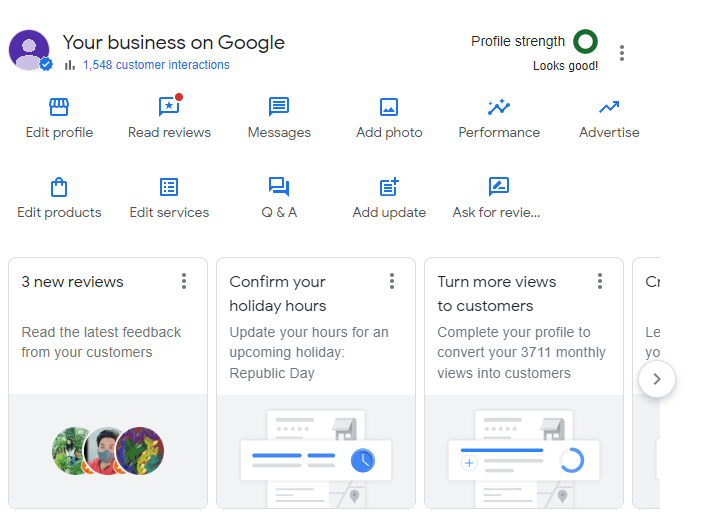Open the Performance sparkline icon
Screen dimensions: 721x512
click(x=499, y=107)
